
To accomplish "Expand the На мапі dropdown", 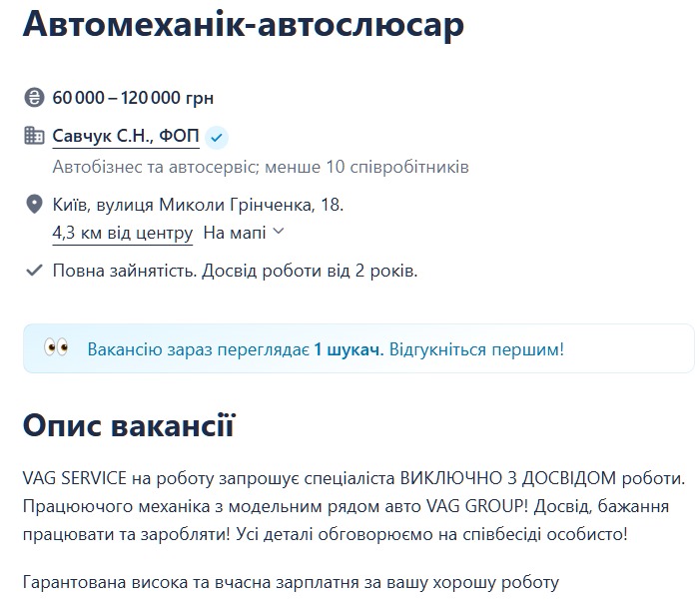I will tap(235, 233).
